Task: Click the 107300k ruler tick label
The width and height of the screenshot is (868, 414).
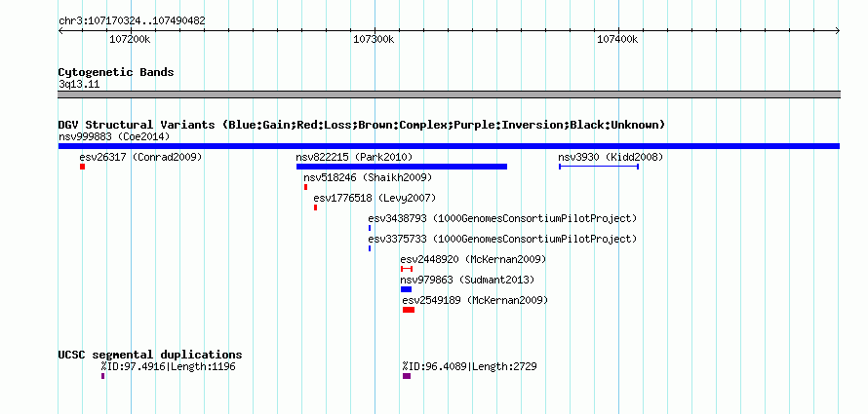Action: (x=374, y=39)
